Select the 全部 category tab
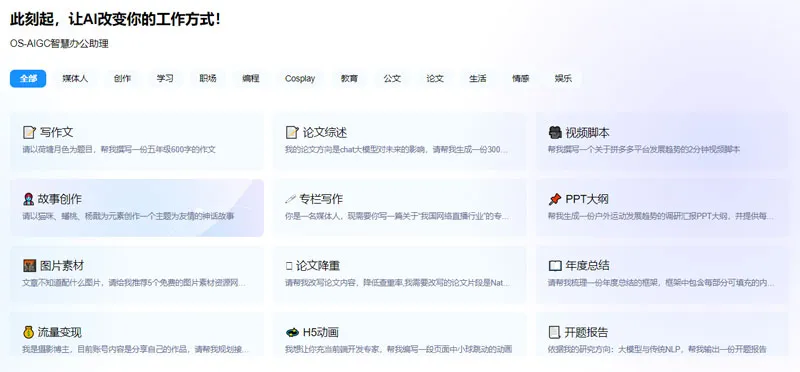800x372 pixels. [28, 79]
